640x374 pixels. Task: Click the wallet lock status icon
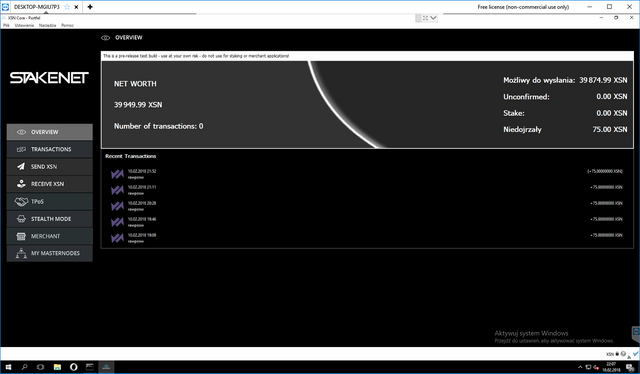(x=617, y=354)
